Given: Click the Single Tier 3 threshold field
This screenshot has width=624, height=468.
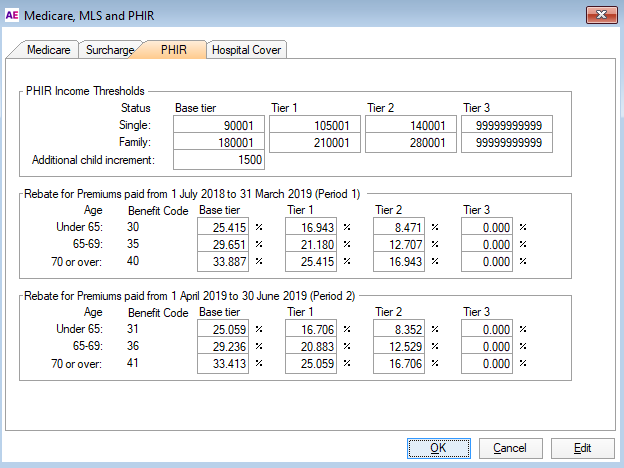Looking at the screenshot, I should tap(507, 125).
